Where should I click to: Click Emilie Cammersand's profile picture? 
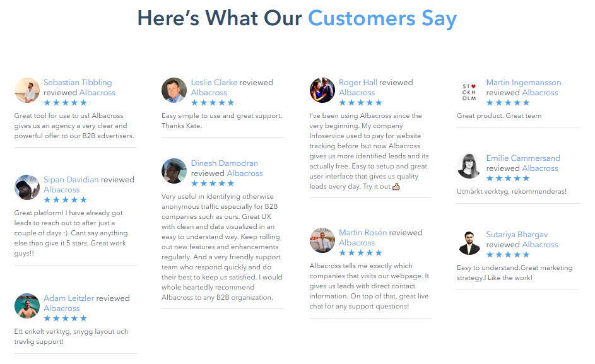click(469, 166)
